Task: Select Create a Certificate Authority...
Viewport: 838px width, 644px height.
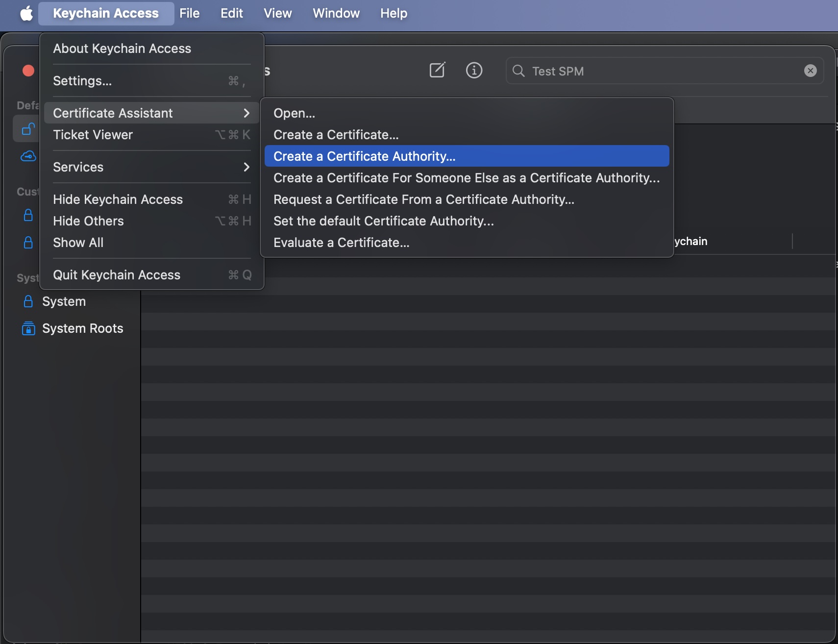Action: click(x=467, y=156)
